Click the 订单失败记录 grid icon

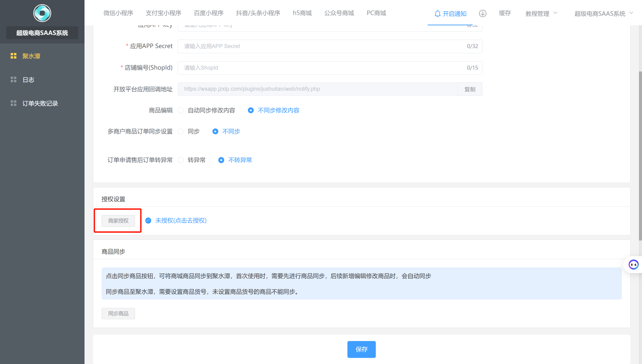pyautogui.click(x=14, y=103)
